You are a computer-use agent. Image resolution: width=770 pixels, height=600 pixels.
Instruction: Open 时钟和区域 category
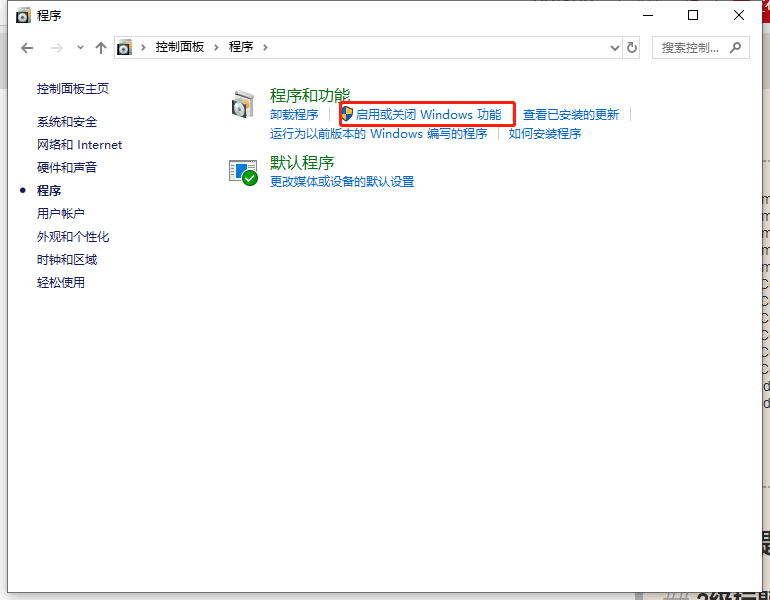pos(67,260)
